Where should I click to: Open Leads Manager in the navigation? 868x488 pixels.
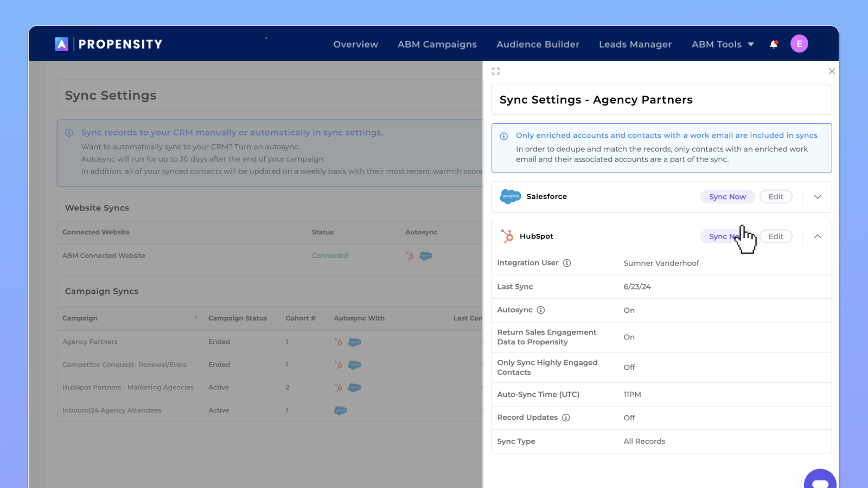[635, 44]
